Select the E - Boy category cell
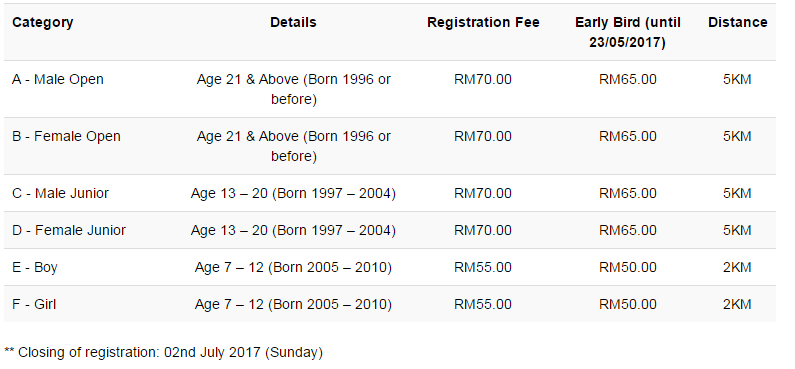This screenshot has height=369, width=795. point(35,268)
